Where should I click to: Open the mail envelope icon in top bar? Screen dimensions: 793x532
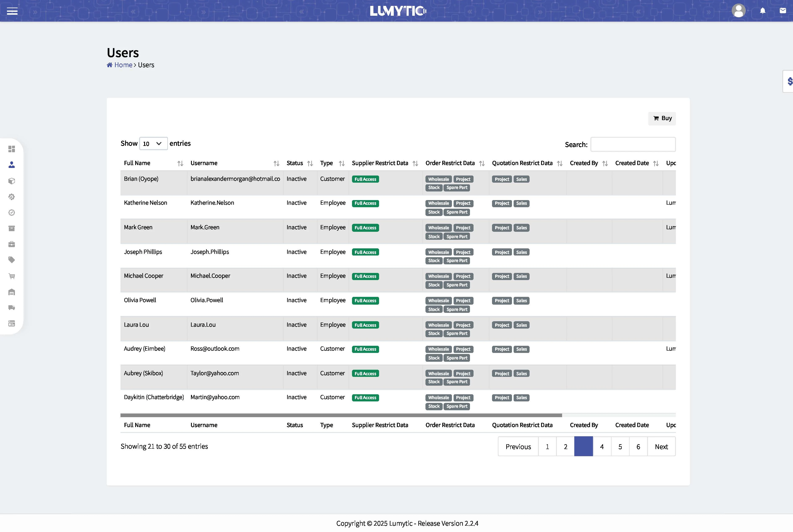tap(783, 10)
